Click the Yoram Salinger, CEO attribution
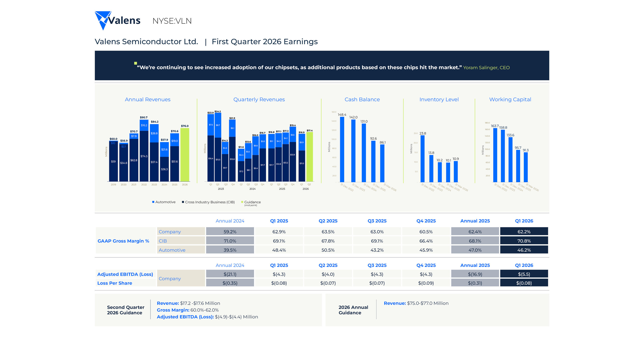This screenshot has width=644, height=337. (486, 68)
